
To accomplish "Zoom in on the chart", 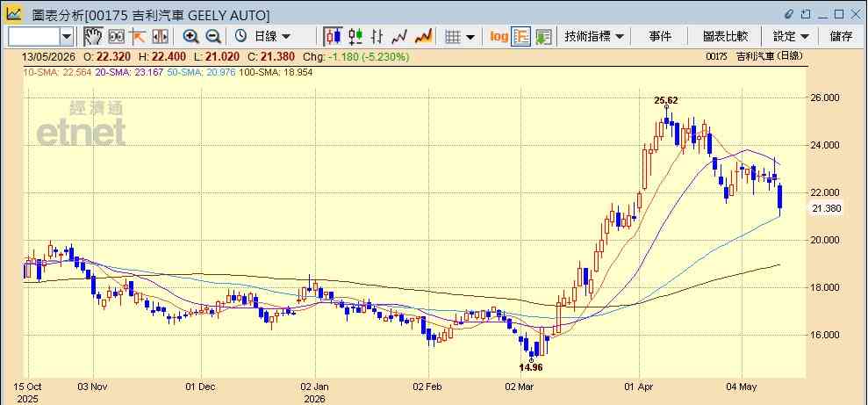I will click(x=191, y=37).
